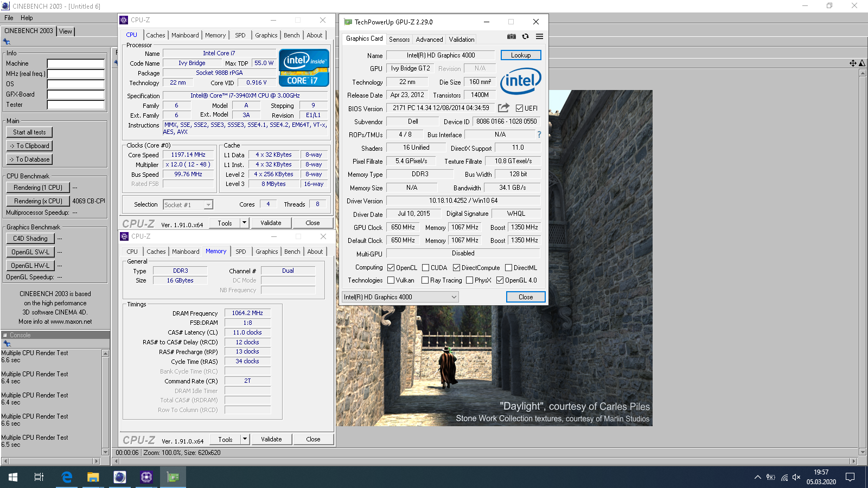Click the Intel logo in GPU-Z
Image resolution: width=868 pixels, height=488 pixels.
(520, 81)
